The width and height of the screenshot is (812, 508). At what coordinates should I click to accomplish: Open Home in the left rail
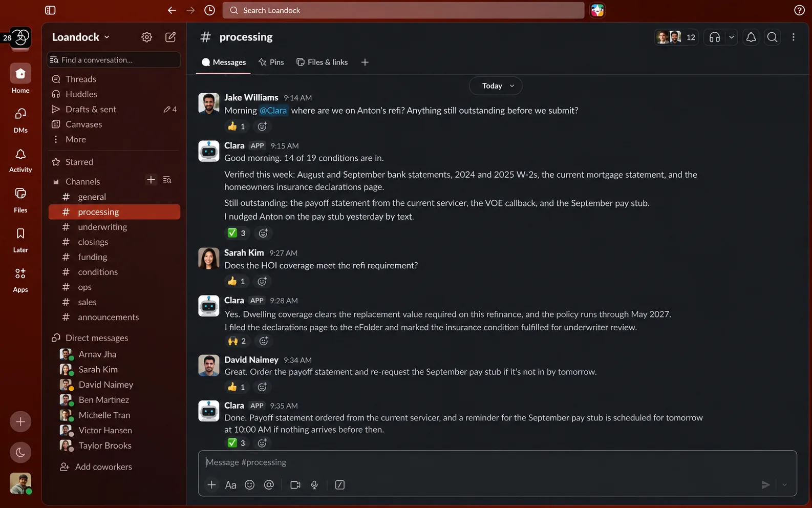tap(20, 79)
